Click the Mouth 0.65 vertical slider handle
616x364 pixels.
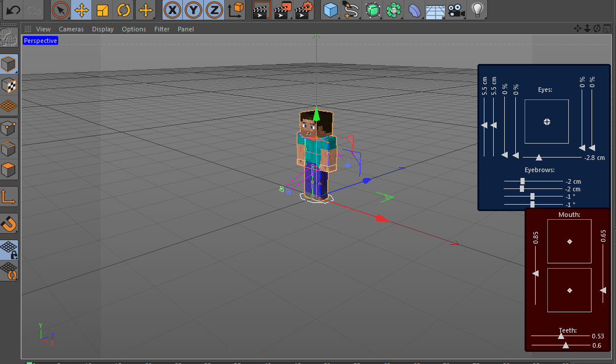603,290
